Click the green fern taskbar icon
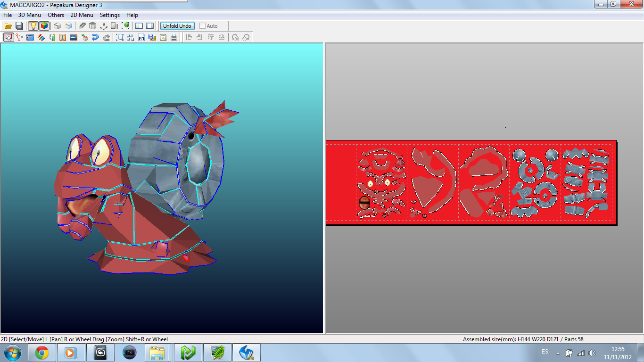 click(x=217, y=353)
